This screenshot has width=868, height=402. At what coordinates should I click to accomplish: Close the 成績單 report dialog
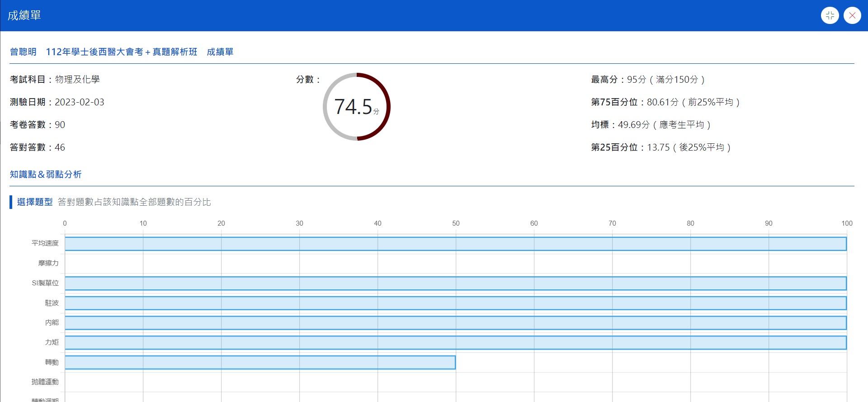[852, 15]
